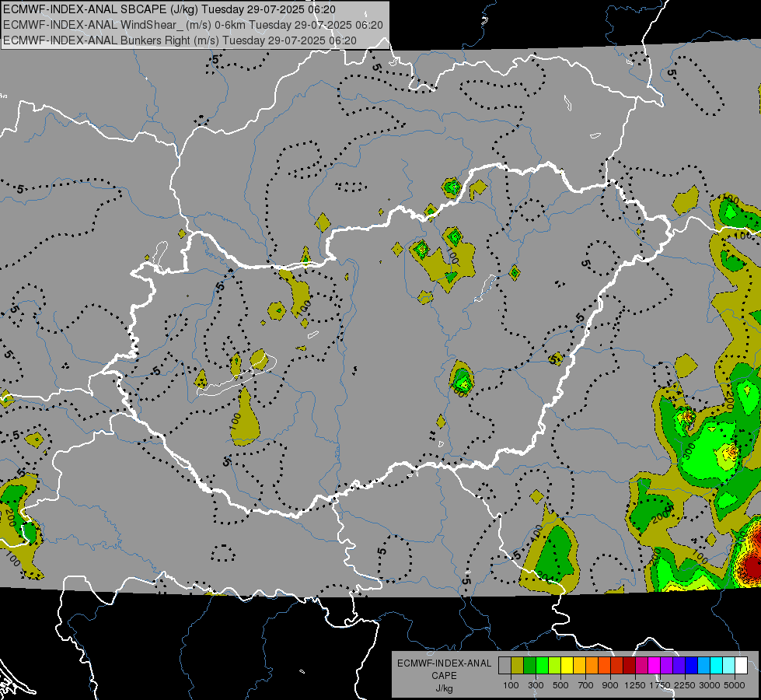Image resolution: width=761 pixels, height=700 pixels.
Task: Select the pure blue legend swatch
Action: (692, 665)
